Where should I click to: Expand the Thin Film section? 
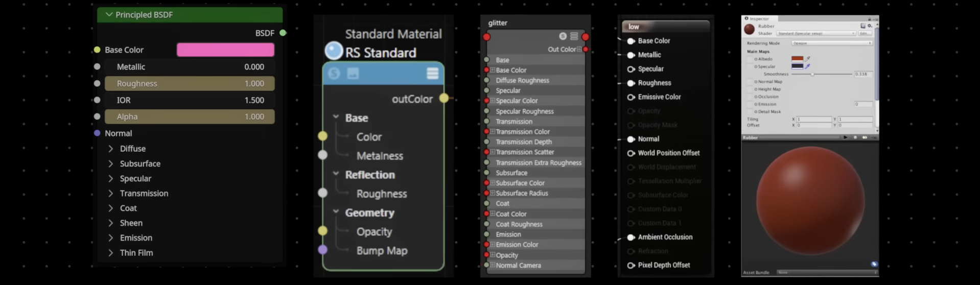coord(110,252)
